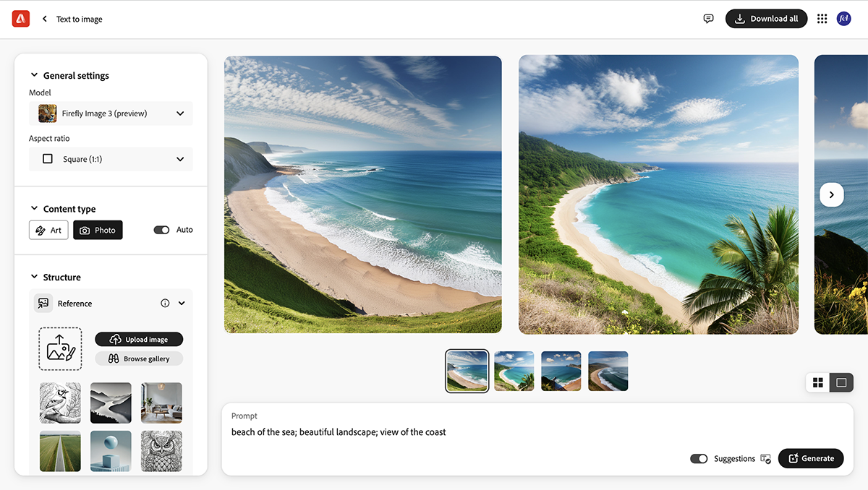Image resolution: width=868 pixels, height=490 pixels.
Task: Turn off the Suggestions toggle
Action: click(699, 458)
